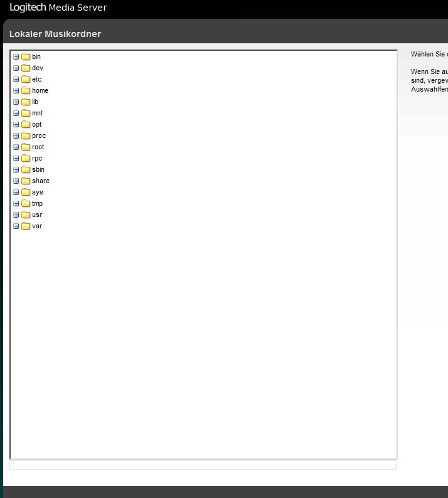Viewport: 448px width, 498px height.
Task: Expand the opt folder tree node
Action: tap(16, 124)
